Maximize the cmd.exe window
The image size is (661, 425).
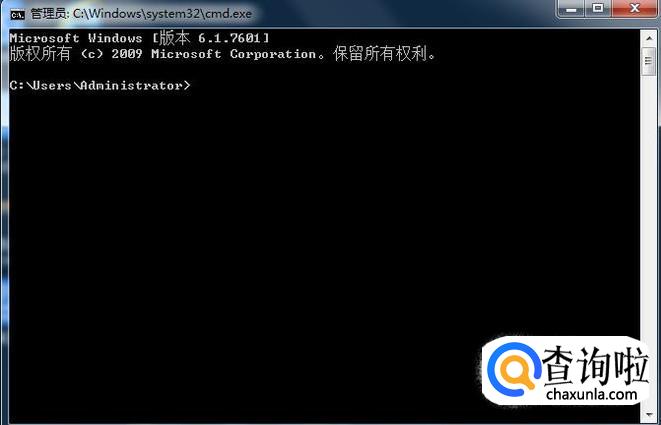click(598, 9)
